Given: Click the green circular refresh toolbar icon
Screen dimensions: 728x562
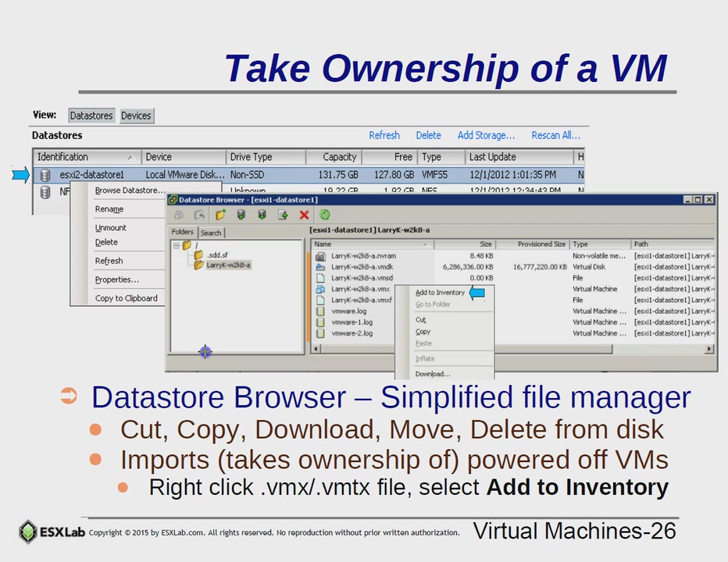Looking at the screenshot, I should [325, 215].
